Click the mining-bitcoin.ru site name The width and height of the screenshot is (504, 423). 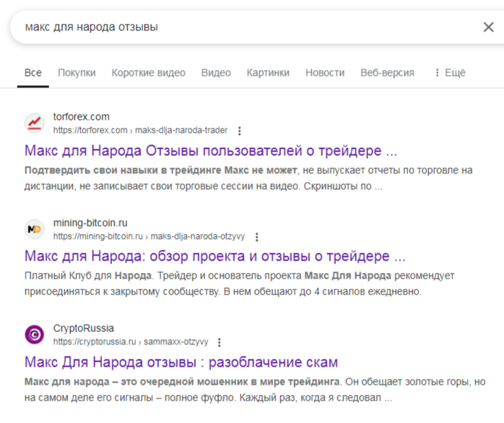[90, 223]
